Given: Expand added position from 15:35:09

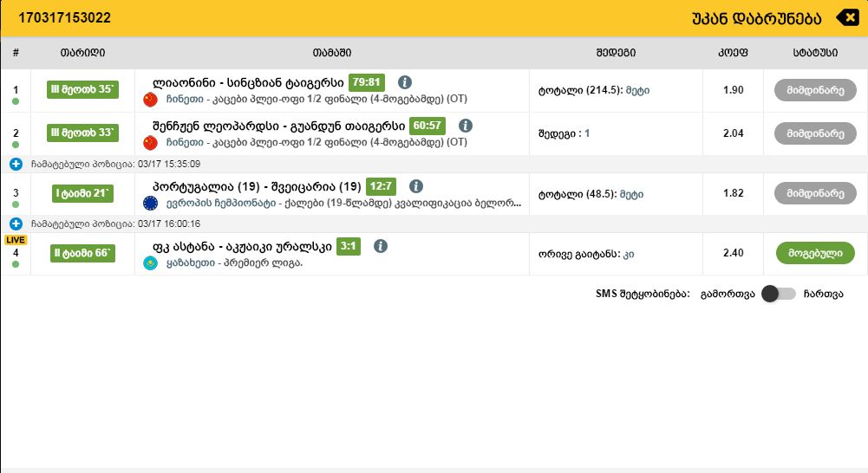Looking at the screenshot, I should [16, 164].
